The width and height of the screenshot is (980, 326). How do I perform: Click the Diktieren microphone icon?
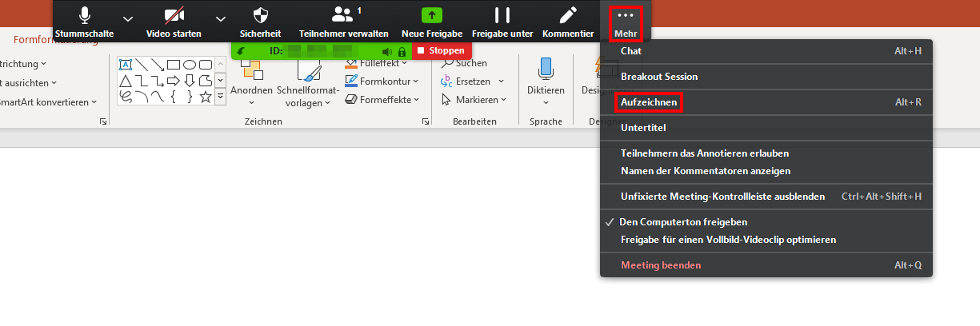click(546, 69)
